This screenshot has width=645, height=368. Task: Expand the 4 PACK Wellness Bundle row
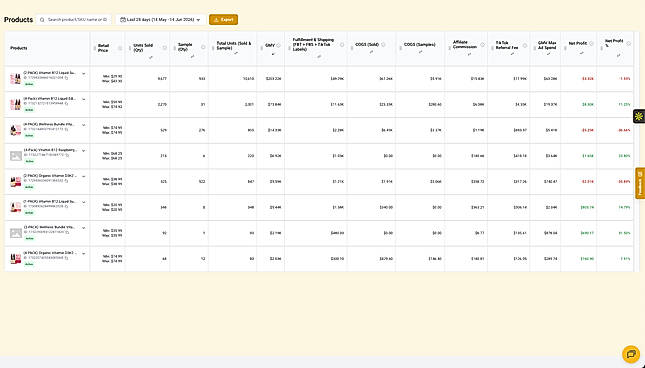point(84,125)
